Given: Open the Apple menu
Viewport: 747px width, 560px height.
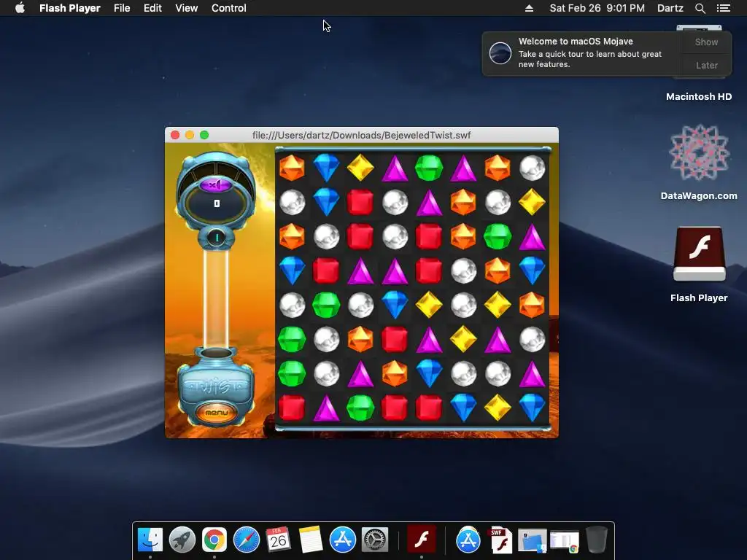Looking at the screenshot, I should coord(20,8).
